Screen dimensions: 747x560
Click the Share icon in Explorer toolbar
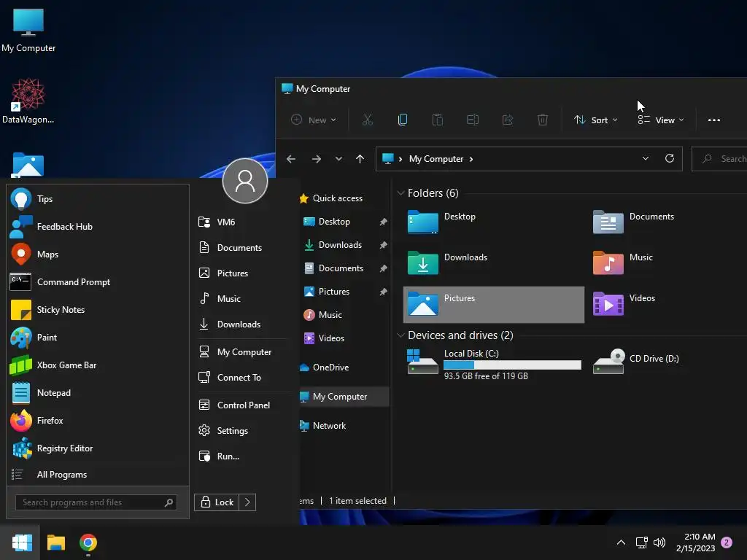(508, 120)
